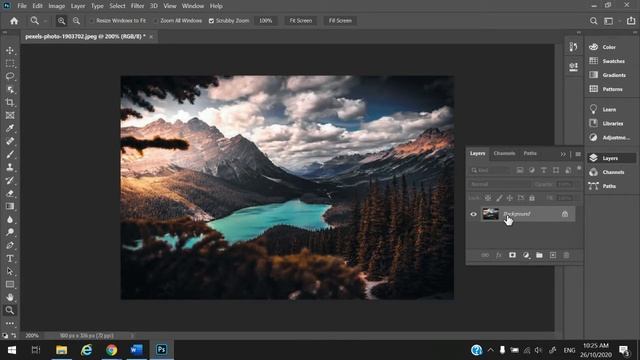Select the Eyedropper tool
640x360 pixels.
[10, 128]
